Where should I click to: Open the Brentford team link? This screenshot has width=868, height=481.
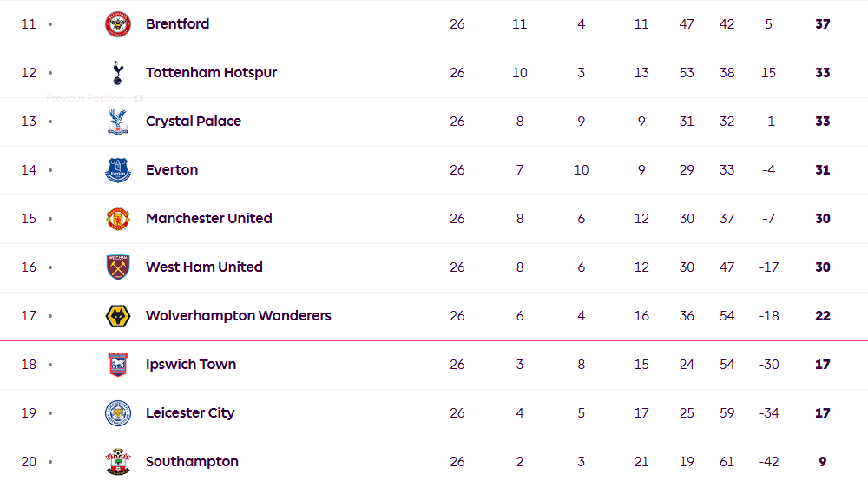pyautogui.click(x=177, y=24)
